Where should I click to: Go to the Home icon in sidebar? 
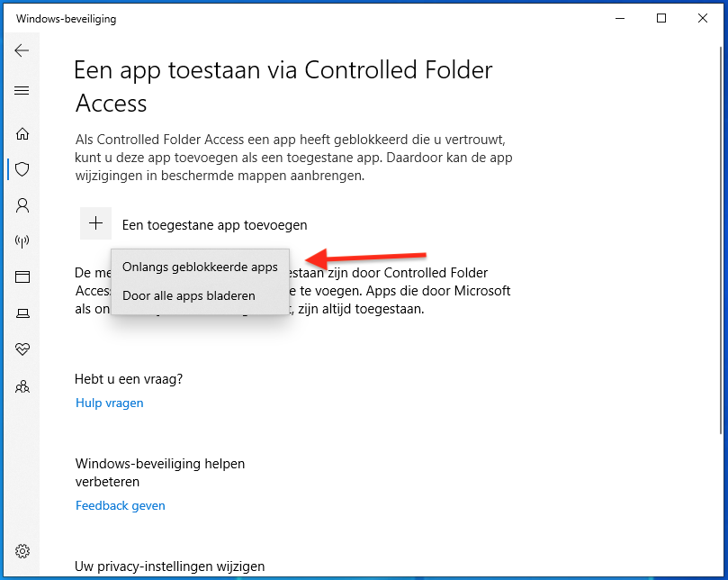[x=22, y=134]
